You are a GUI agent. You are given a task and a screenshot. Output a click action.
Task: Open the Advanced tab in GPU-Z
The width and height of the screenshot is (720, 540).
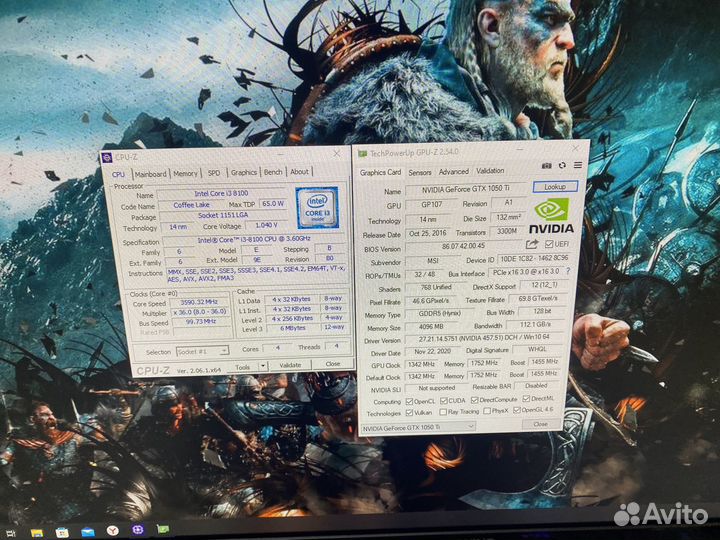(454, 171)
